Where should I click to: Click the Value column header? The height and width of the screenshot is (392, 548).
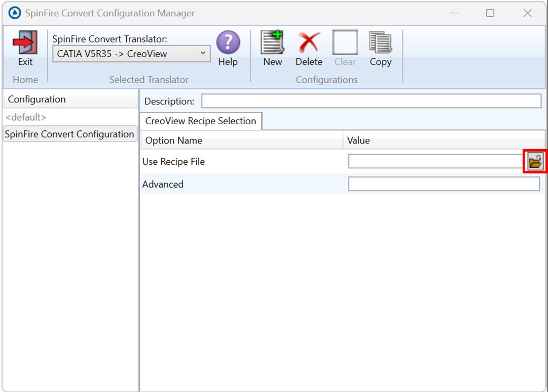pyautogui.click(x=444, y=140)
